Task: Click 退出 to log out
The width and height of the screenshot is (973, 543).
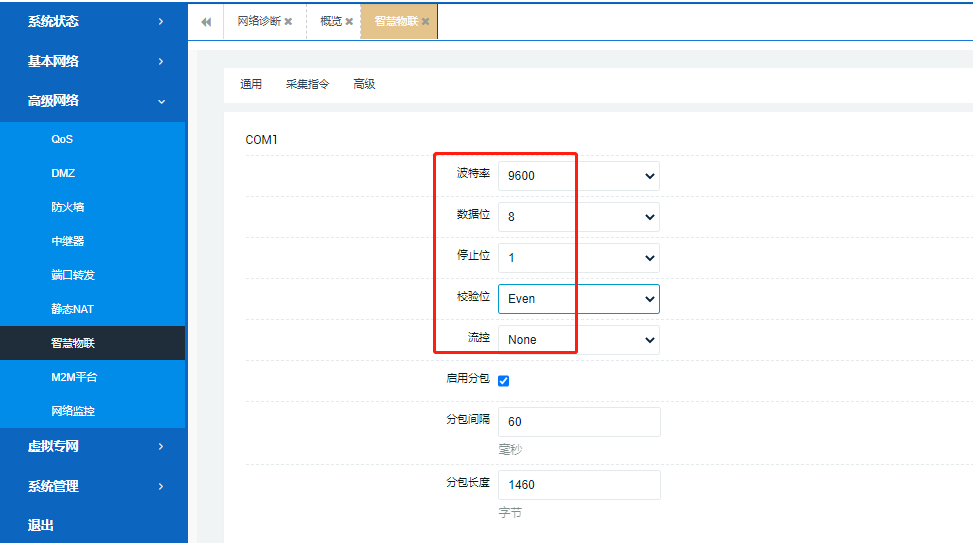Action: (41, 525)
